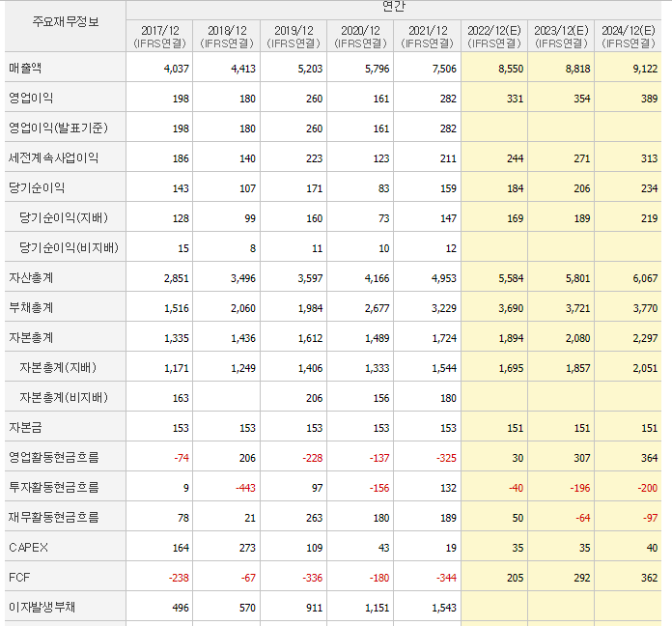Click the 매출액 estimate 9,122
Image resolution: width=672 pixels, height=626 pixels.
pyautogui.click(x=645, y=69)
